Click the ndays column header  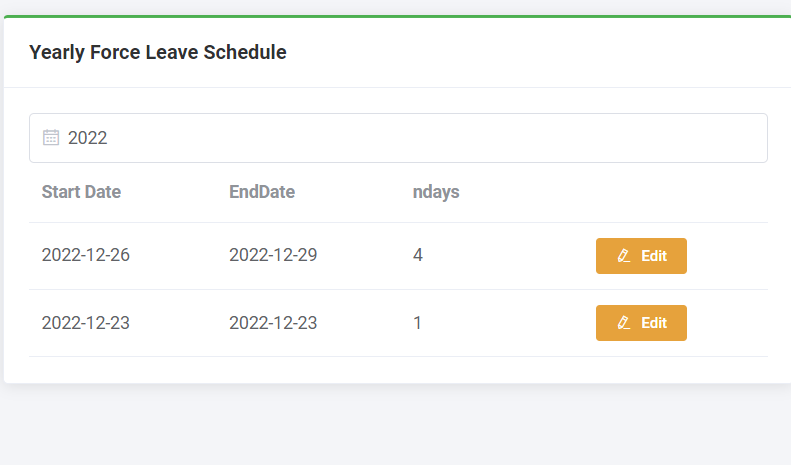tap(436, 192)
